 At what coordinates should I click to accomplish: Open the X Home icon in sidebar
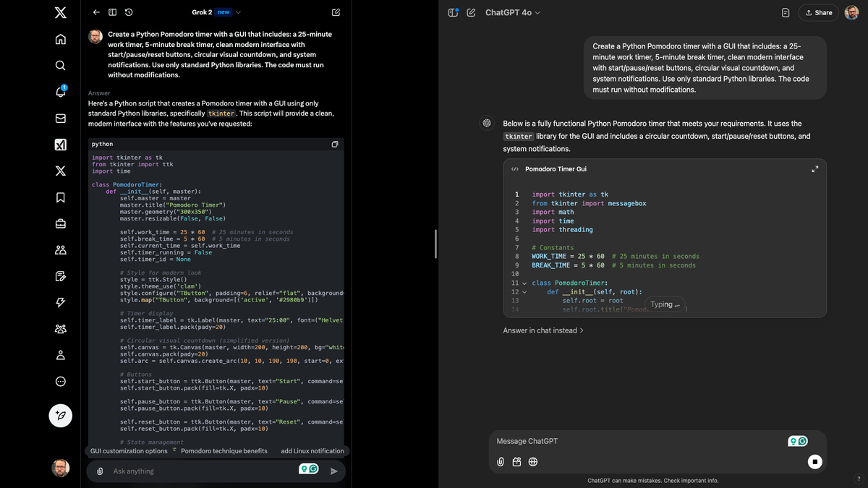click(x=61, y=39)
